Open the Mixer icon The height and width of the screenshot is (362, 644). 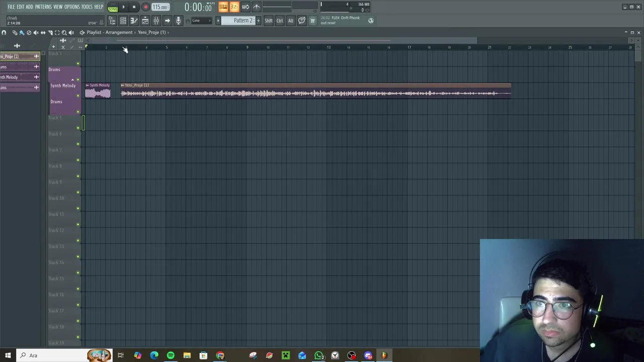156,21
